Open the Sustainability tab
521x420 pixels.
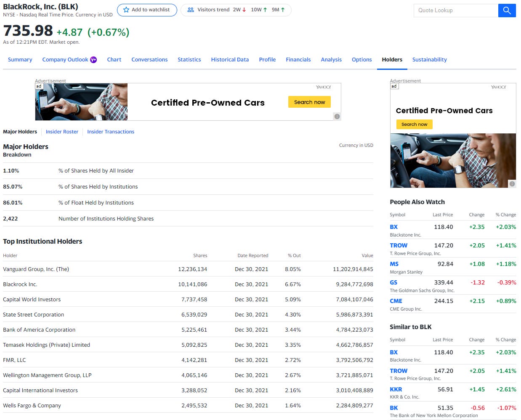[430, 60]
